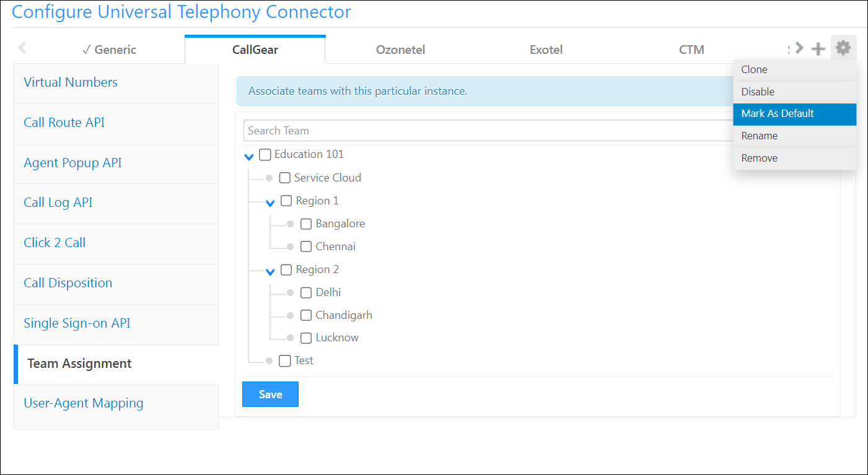Go to Agent Popup API section
868x475 pixels.
click(116, 163)
